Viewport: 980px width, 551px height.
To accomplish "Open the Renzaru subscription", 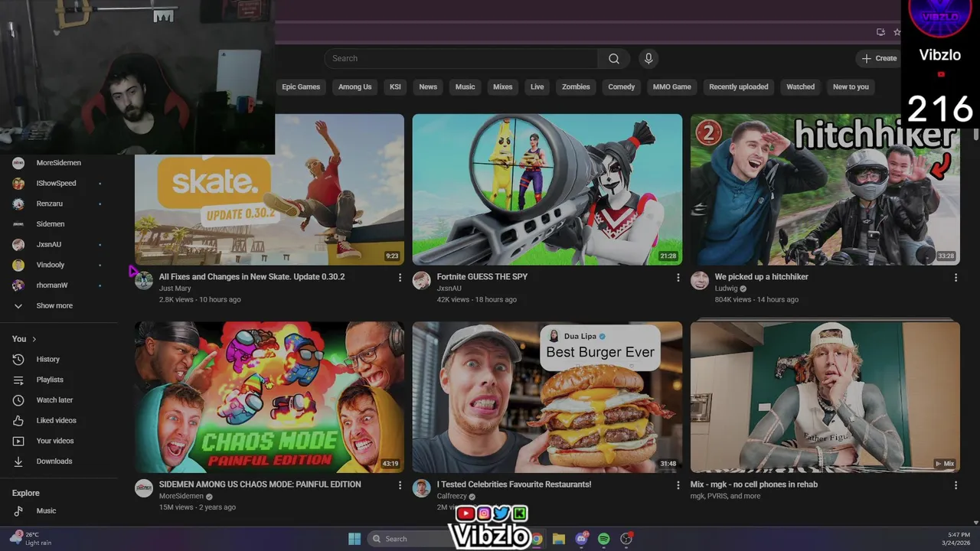I will pyautogui.click(x=50, y=204).
